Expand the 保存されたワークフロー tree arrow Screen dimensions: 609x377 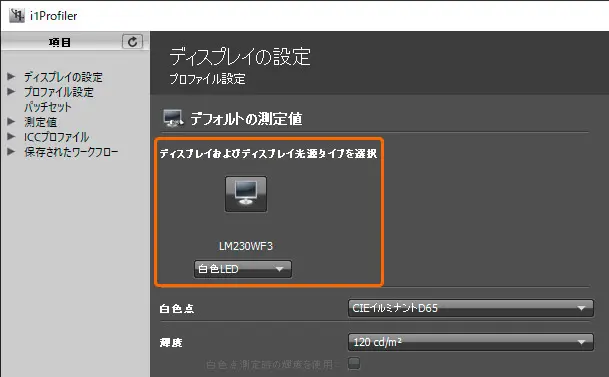tap(11, 151)
